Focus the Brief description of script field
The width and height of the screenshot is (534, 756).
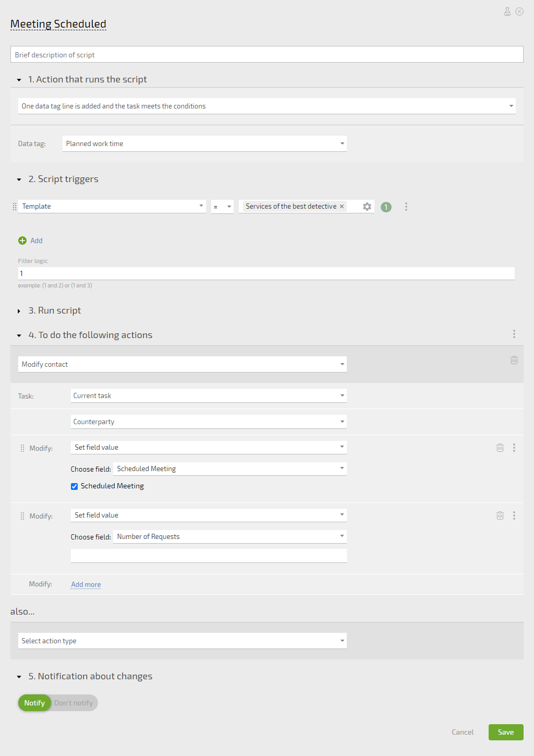coord(267,54)
